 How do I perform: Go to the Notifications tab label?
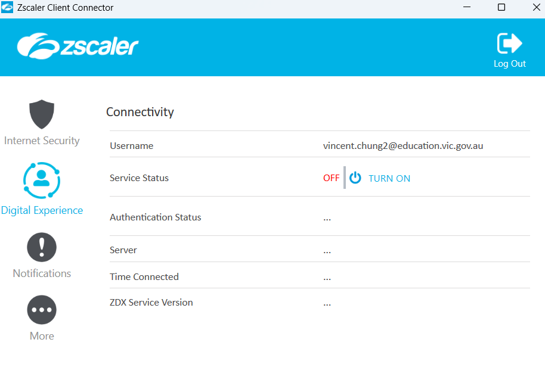(42, 273)
